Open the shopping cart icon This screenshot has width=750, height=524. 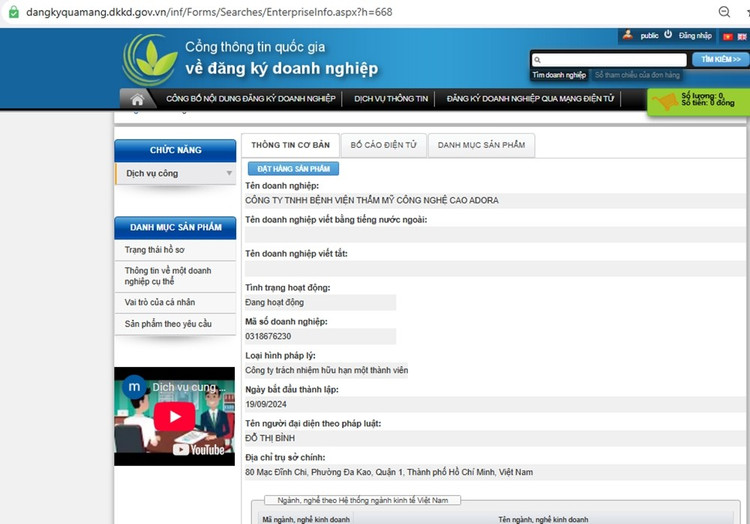(x=663, y=102)
